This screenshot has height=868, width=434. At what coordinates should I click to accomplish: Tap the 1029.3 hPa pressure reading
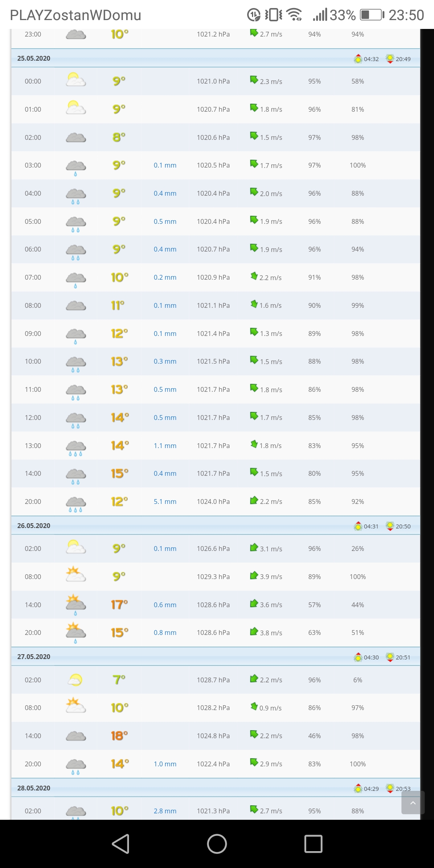point(213,577)
